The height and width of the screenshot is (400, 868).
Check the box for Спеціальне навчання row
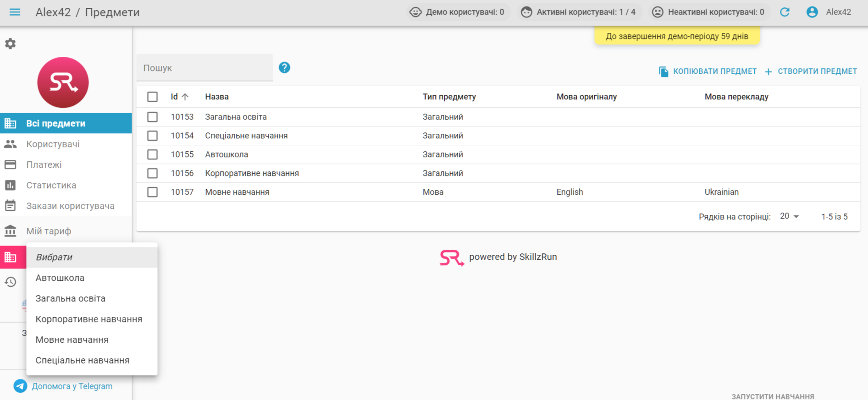point(153,136)
